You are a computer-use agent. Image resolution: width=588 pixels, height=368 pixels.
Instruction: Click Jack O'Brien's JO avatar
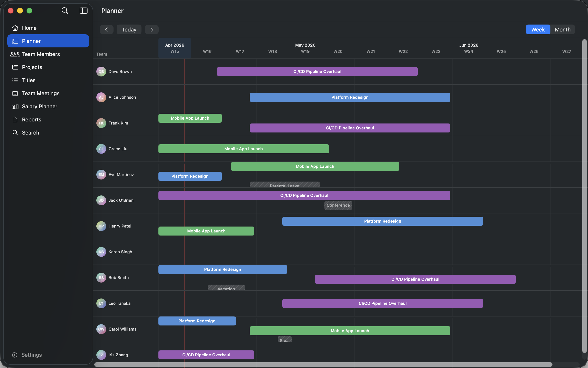[101, 200]
